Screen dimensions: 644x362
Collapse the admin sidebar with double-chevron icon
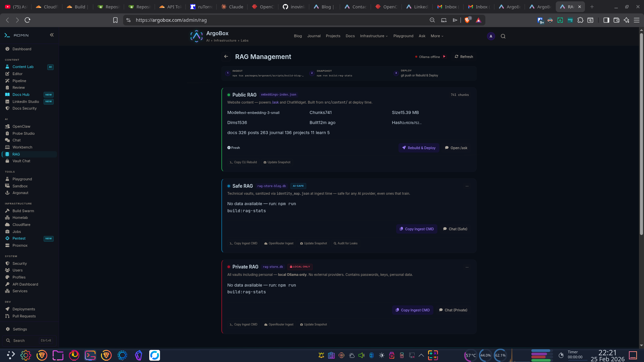(52, 35)
